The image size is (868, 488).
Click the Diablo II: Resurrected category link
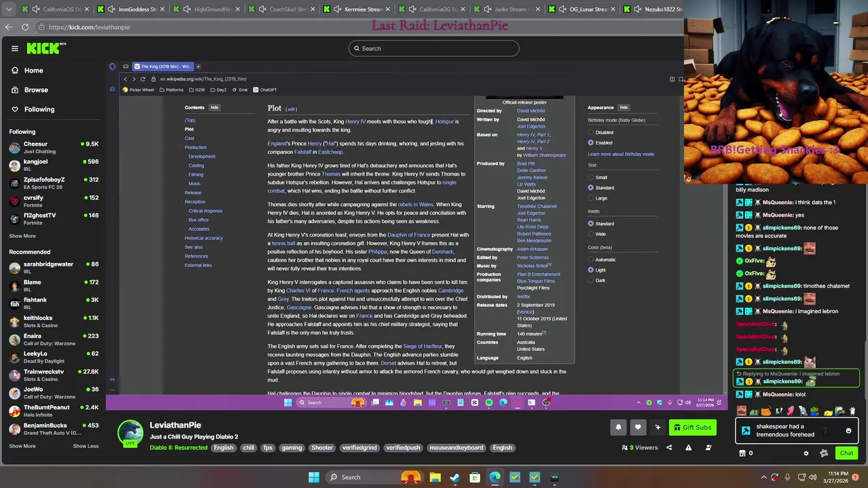(x=178, y=447)
